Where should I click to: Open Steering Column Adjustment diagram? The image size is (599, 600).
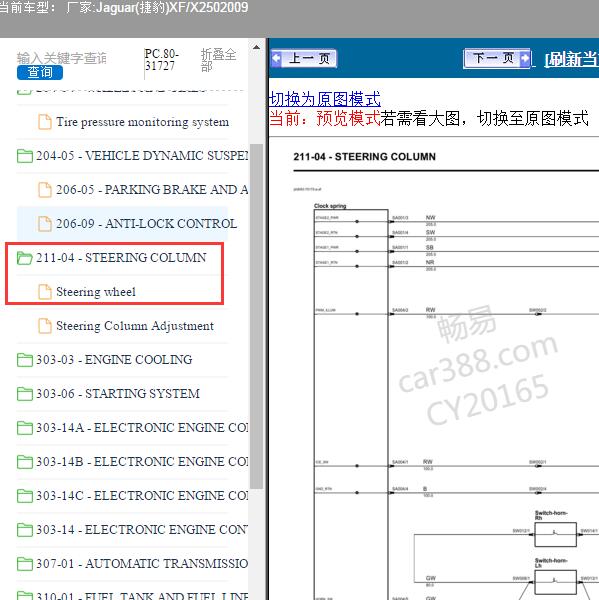[x=135, y=326]
